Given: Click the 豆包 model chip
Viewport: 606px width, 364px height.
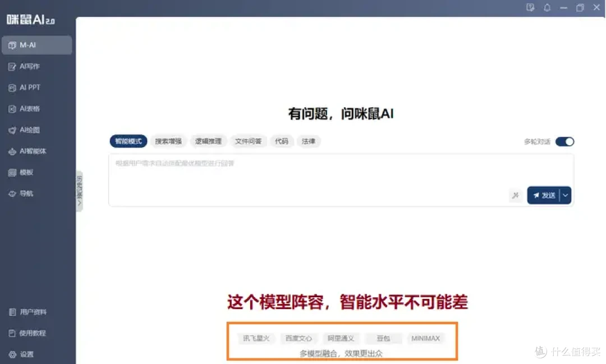Looking at the screenshot, I should click(x=383, y=339).
